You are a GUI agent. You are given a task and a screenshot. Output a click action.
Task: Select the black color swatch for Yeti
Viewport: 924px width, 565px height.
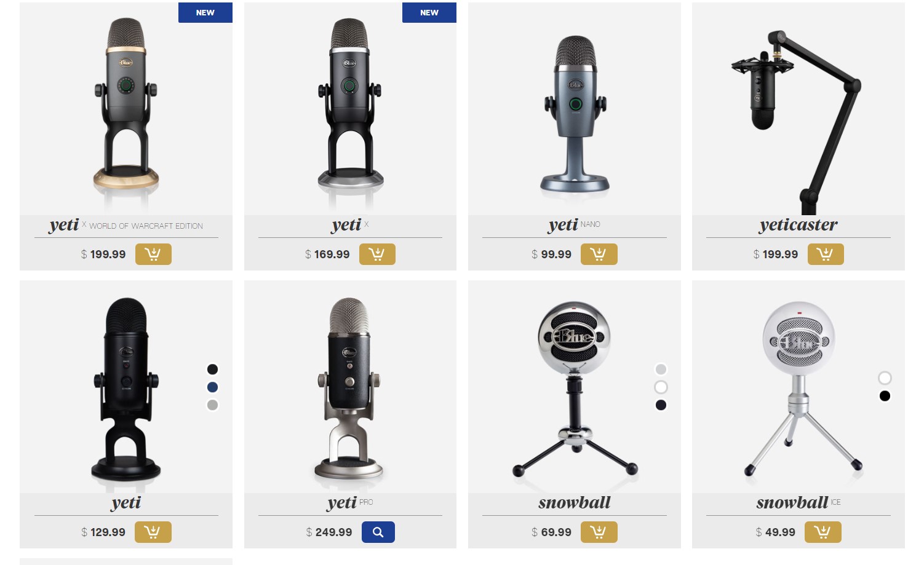[x=212, y=369]
